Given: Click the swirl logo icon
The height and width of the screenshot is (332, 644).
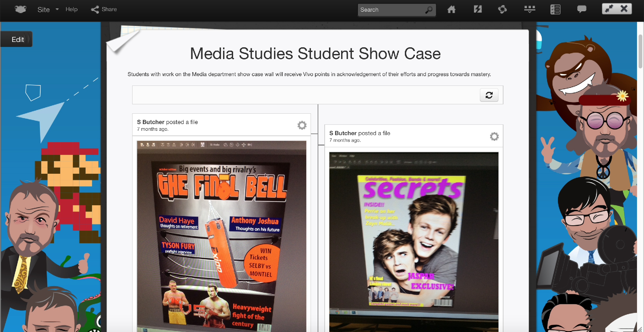Looking at the screenshot, I should (x=502, y=9).
